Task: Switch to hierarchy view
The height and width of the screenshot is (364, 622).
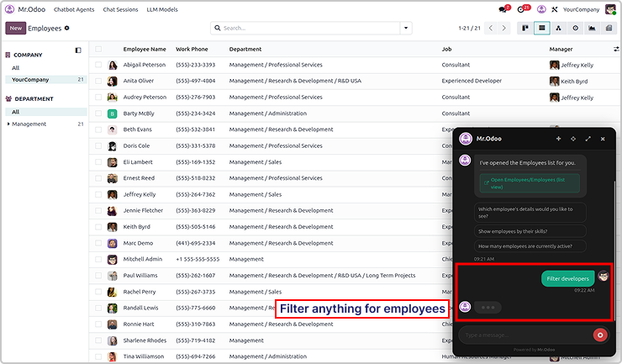Action: click(559, 28)
